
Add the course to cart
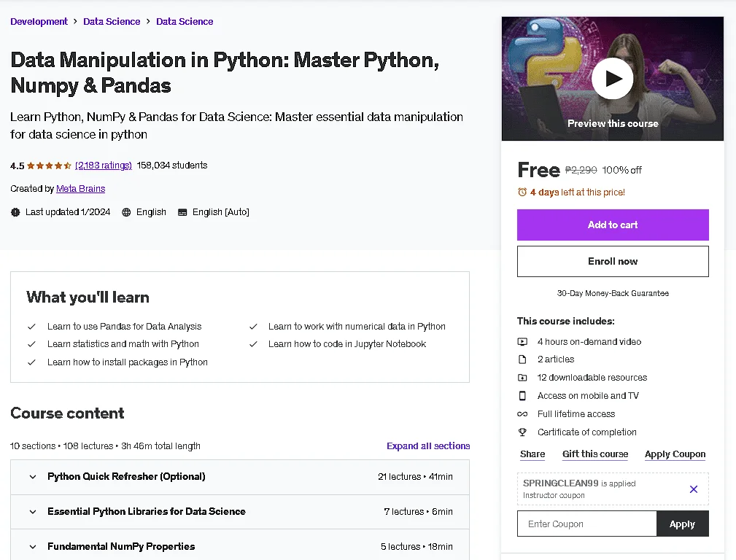click(x=613, y=225)
